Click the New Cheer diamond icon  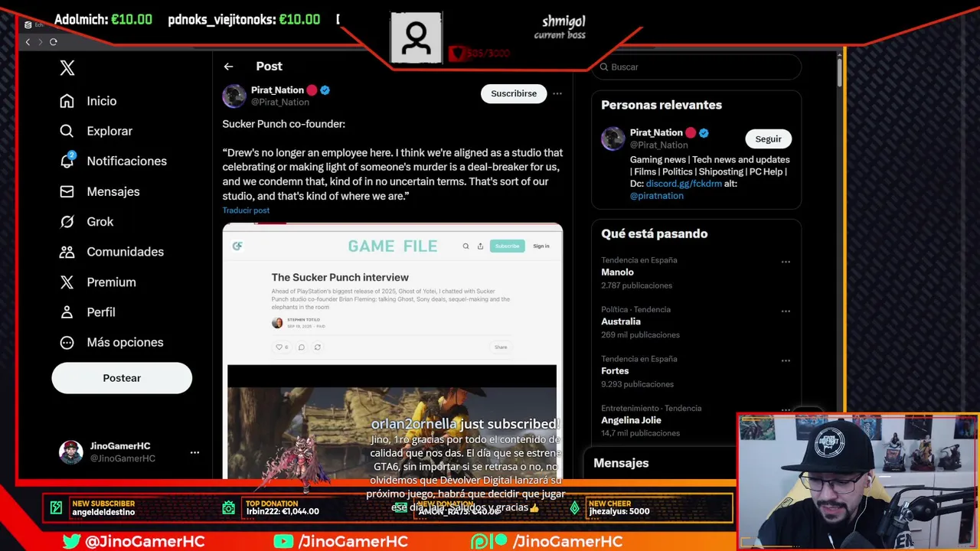[575, 507]
